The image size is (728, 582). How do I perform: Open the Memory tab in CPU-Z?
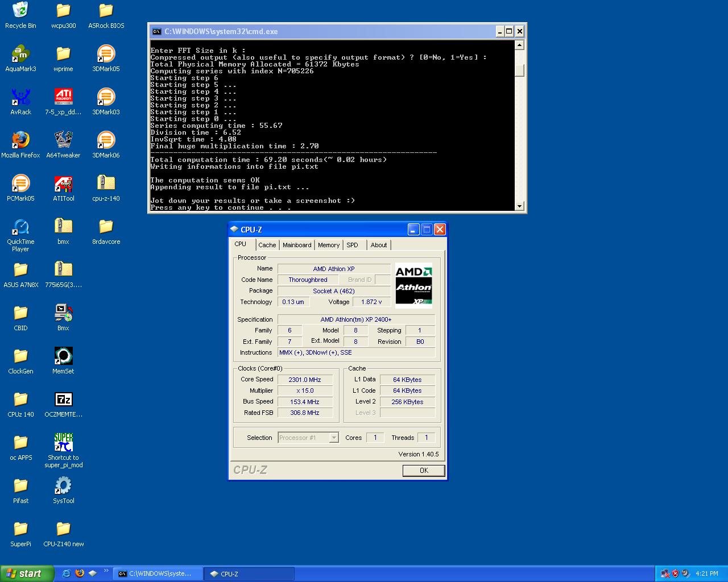coord(329,245)
